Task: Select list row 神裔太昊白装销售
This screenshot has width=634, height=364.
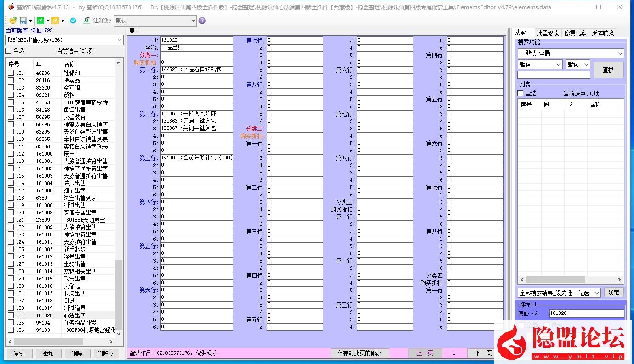Action: pyautogui.click(x=61, y=124)
